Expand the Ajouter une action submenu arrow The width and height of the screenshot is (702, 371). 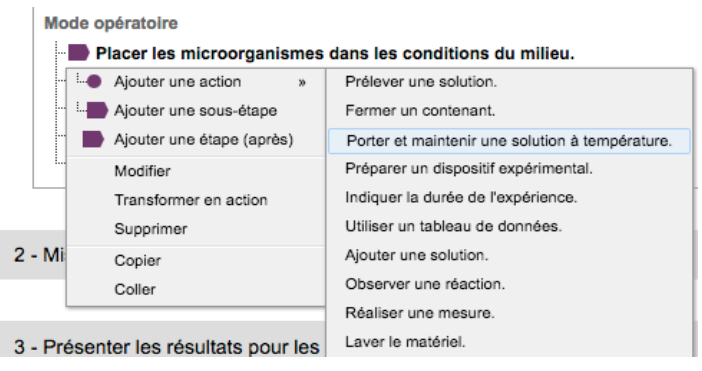tap(302, 82)
